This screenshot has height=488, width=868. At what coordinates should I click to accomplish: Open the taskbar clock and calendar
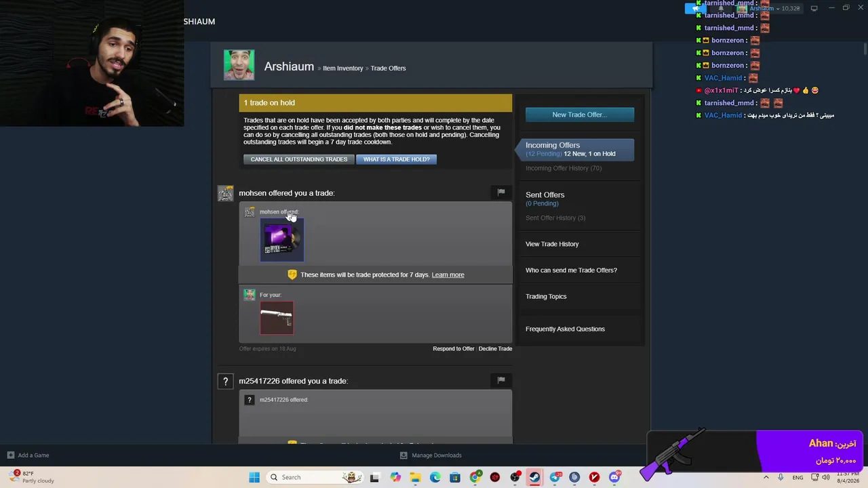(x=848, y=477)
